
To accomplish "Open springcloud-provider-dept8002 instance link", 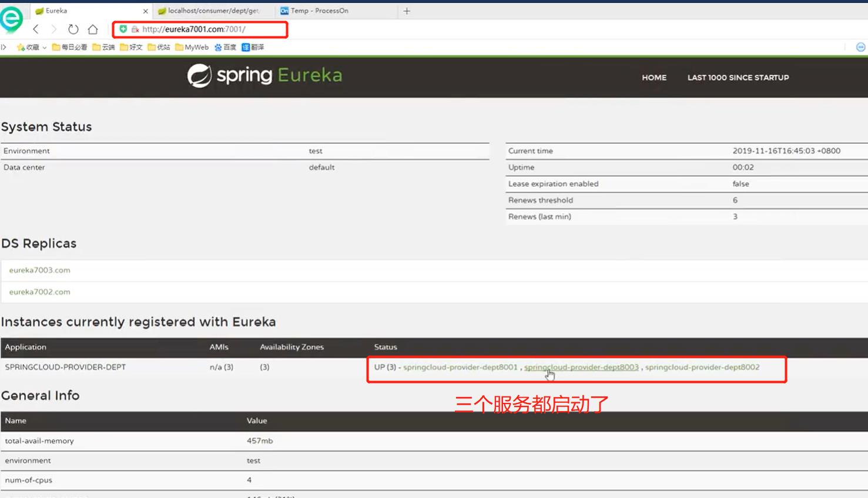I will [702, 367].
